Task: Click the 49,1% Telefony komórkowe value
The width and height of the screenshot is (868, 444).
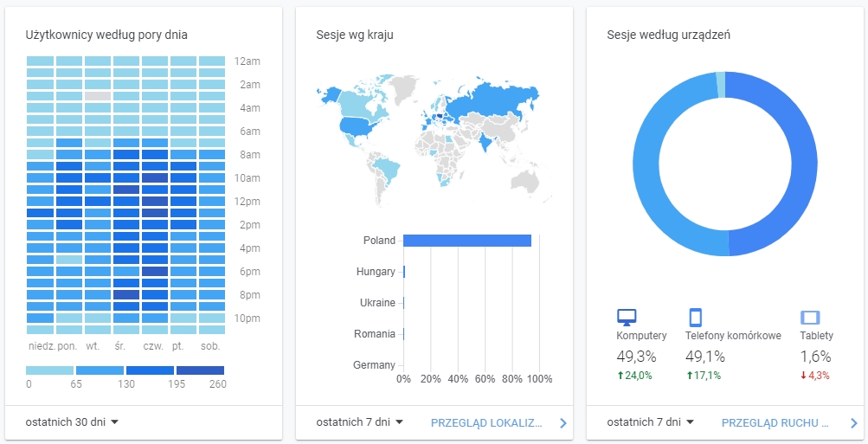Action: pyautogui.click(x=704, y=357)
